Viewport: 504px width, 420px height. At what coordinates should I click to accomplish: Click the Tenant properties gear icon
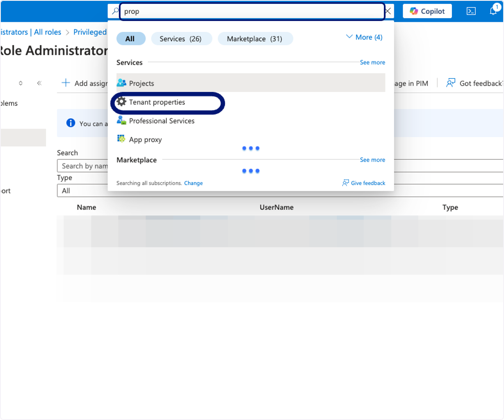click(121, 102)
